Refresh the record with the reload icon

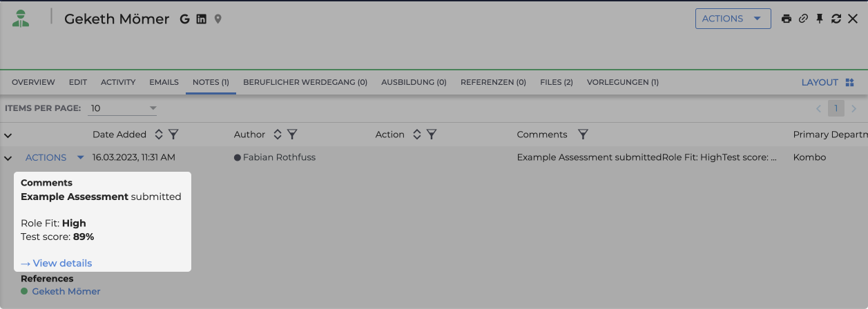coord(836,19)
